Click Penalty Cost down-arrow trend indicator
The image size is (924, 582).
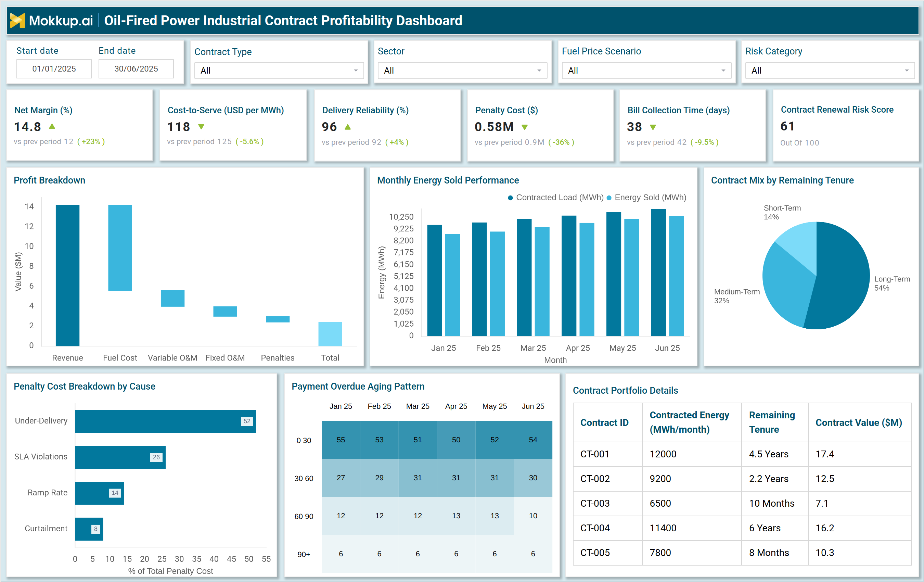pos(525,127)
